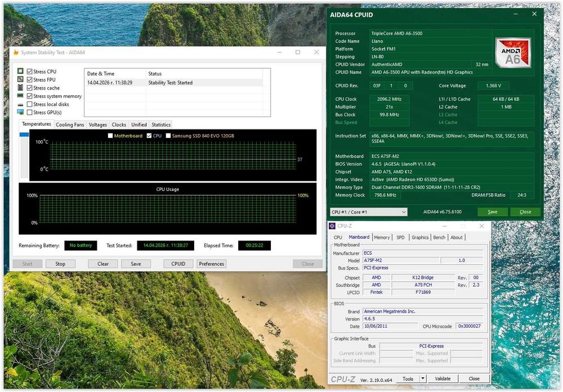Uncheck Stress system memory checkbox
563x392 pixels.
[30, 96]
